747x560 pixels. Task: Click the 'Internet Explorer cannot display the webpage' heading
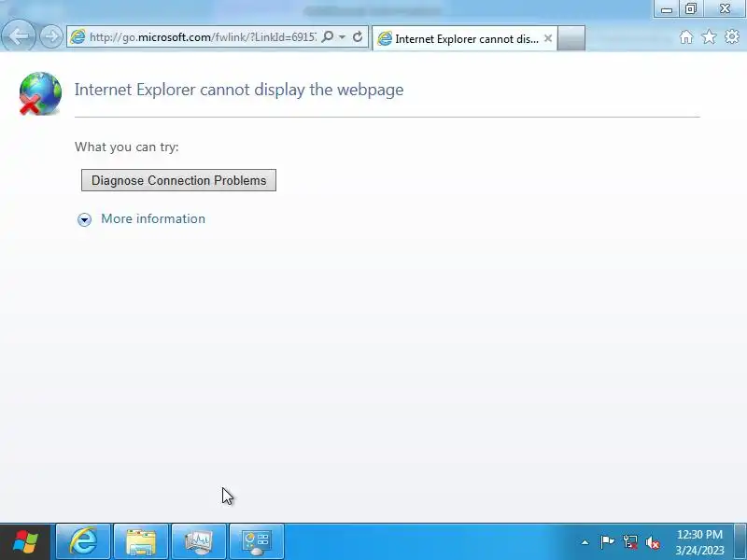tap(239, 90)
